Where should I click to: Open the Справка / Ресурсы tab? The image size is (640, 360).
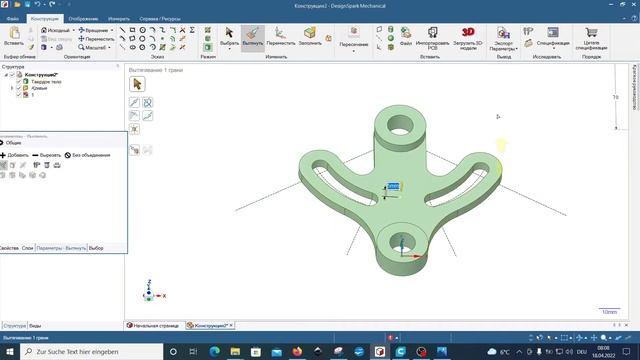pos(160,19)
